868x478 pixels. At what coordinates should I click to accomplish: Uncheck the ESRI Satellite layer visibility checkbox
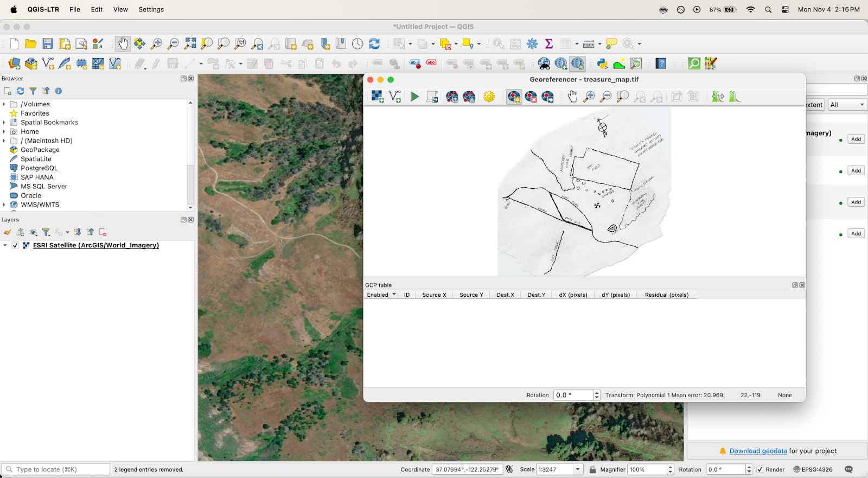[x=15, y=245]
